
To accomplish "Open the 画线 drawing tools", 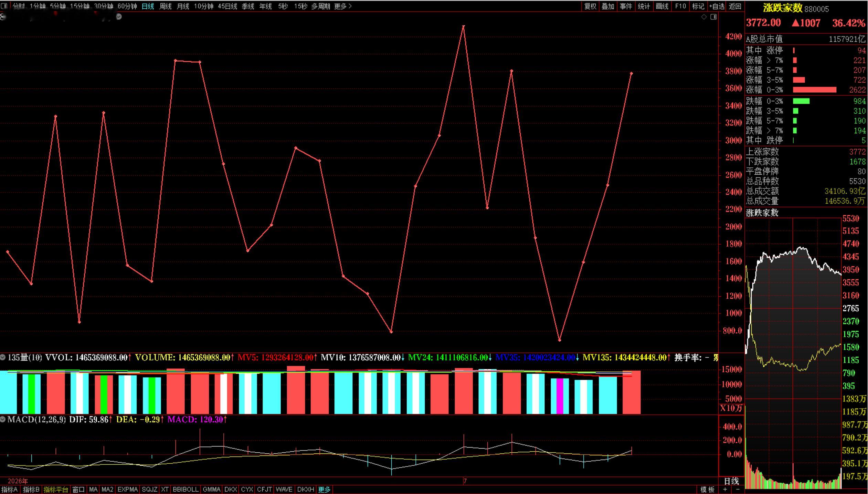I will click(662, 6).
